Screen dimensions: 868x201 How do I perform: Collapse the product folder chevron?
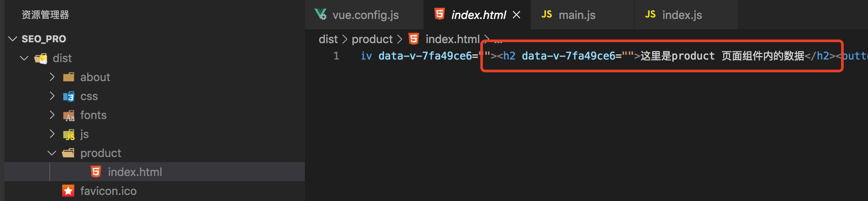(52, 153)
